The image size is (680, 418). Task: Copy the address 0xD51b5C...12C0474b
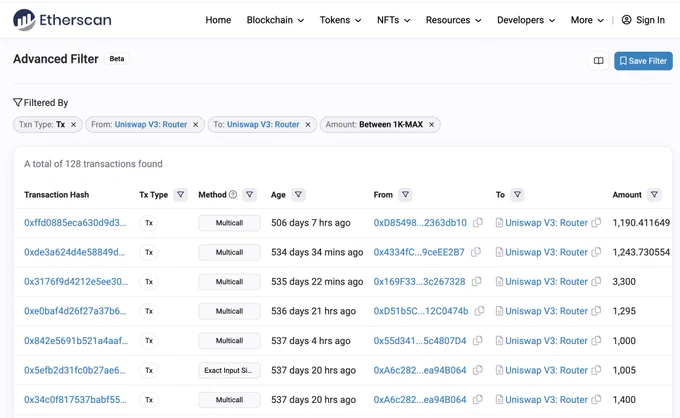pyautogui.click(x=479, y=311)
